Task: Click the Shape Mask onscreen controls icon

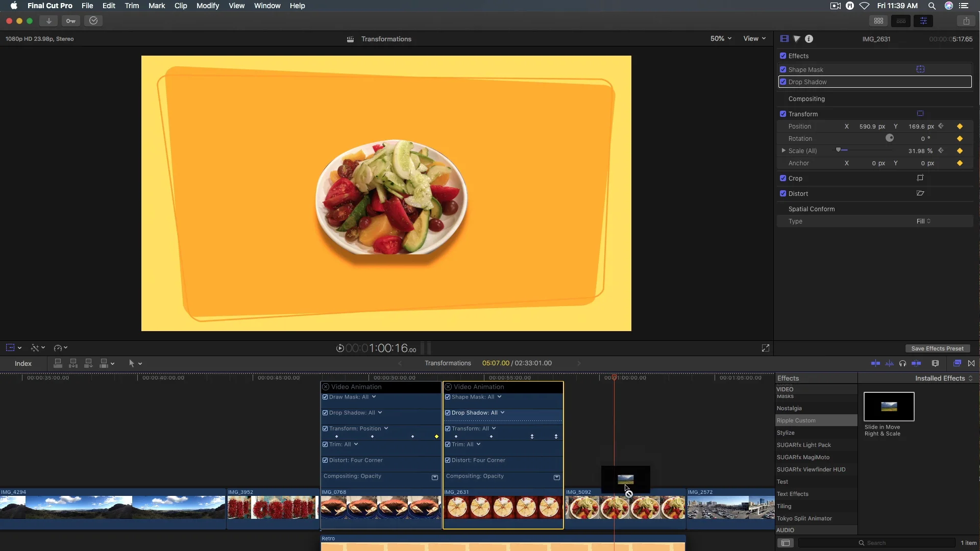Action: tap(920, 69)
